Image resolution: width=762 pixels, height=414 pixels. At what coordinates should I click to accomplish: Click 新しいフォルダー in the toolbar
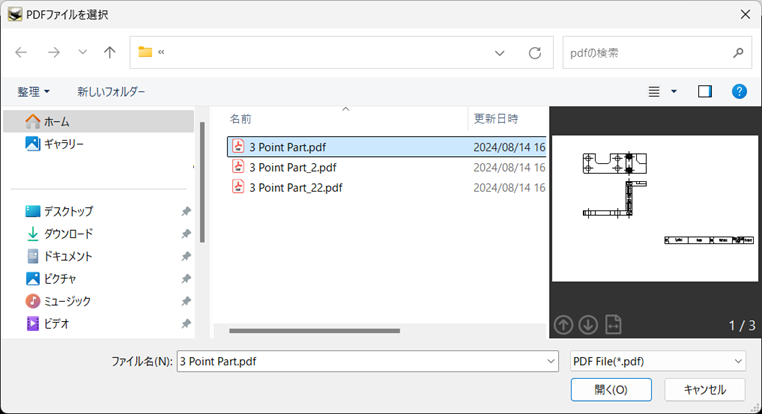111,91
